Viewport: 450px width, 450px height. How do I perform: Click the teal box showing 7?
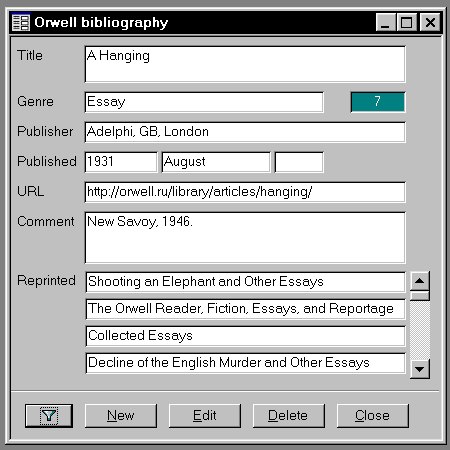tap(378, 102)
